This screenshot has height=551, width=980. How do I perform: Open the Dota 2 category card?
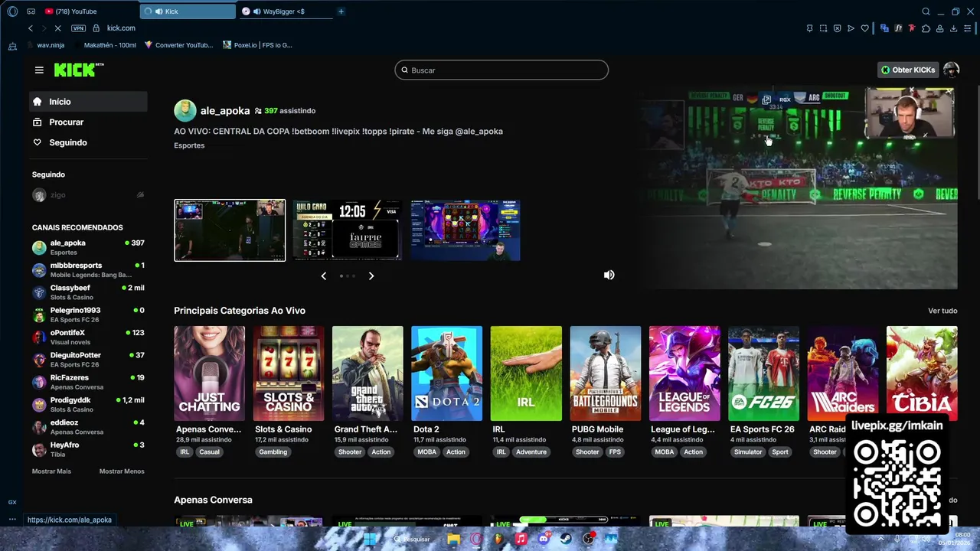(x=446, y=373)
